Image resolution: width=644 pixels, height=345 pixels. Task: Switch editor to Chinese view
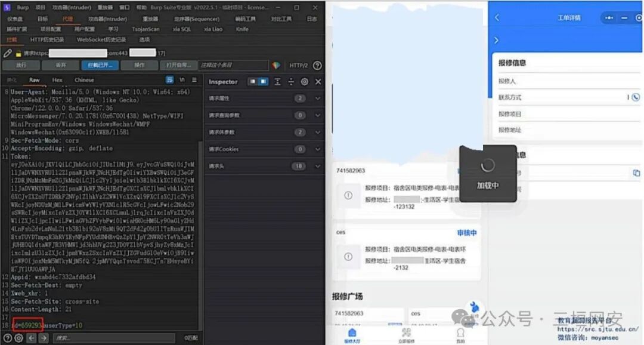coord(84,80)
